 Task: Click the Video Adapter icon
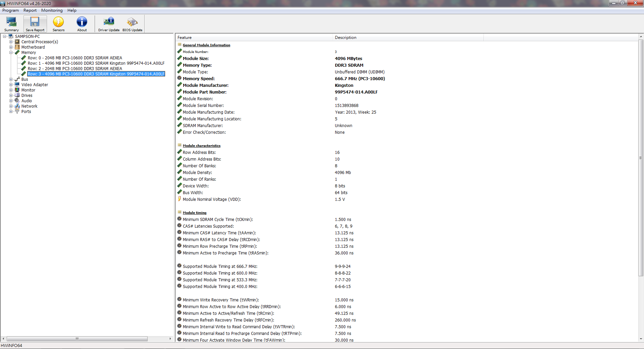(17, 85)
